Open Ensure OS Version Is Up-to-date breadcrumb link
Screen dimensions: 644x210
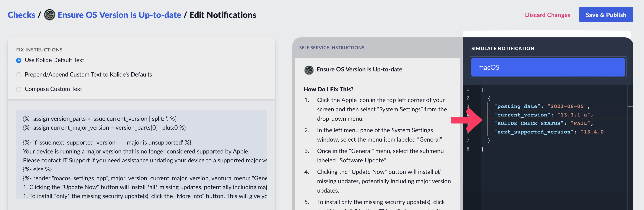[x=119, y=15]
